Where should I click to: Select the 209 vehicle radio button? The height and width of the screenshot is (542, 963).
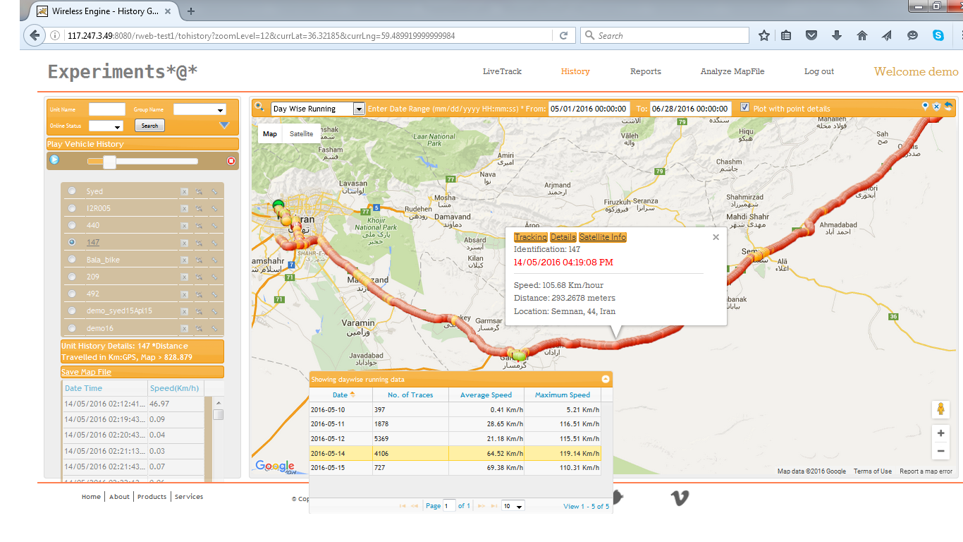[72, 277]
